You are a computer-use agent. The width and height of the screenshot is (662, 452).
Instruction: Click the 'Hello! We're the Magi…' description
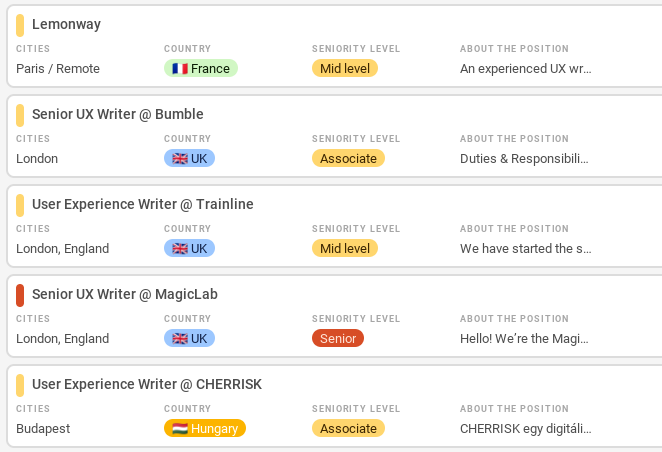[524, 339]
